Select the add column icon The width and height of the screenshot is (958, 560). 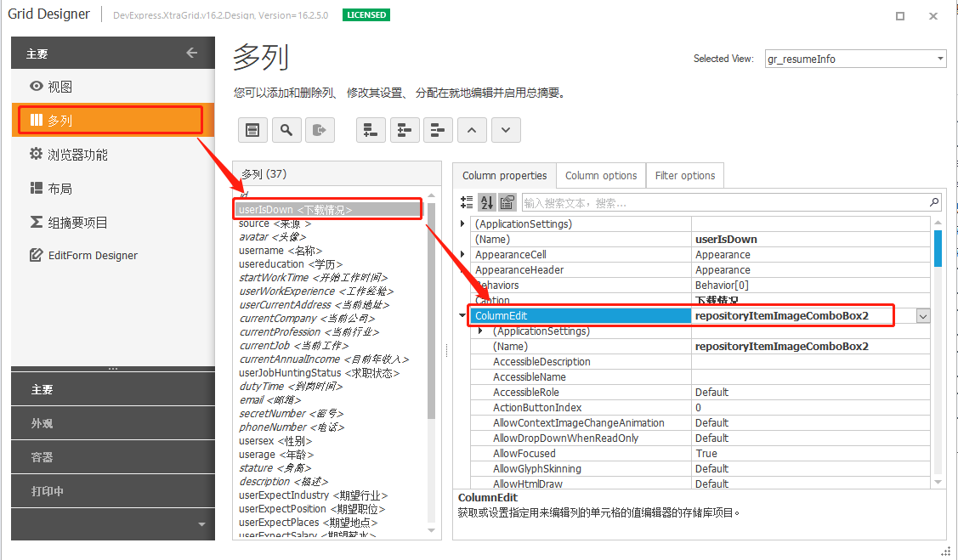(x=370, y=129)
